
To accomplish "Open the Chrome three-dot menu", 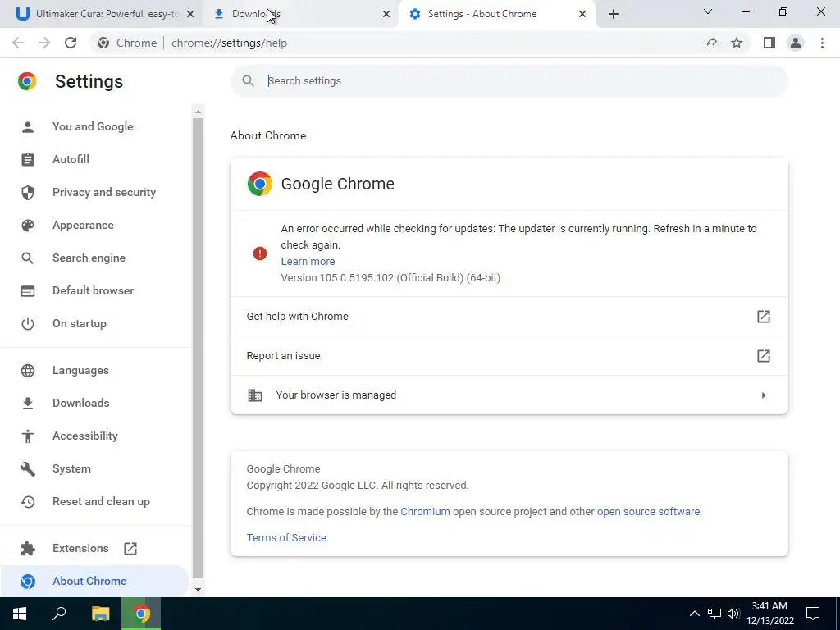I will pos(822,43).
